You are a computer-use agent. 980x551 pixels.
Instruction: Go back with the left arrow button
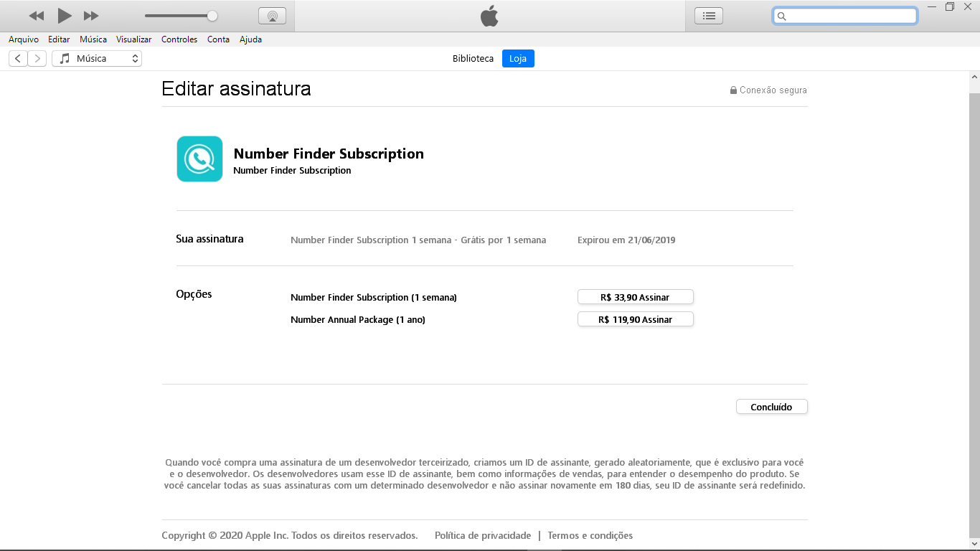coord(18,59)
